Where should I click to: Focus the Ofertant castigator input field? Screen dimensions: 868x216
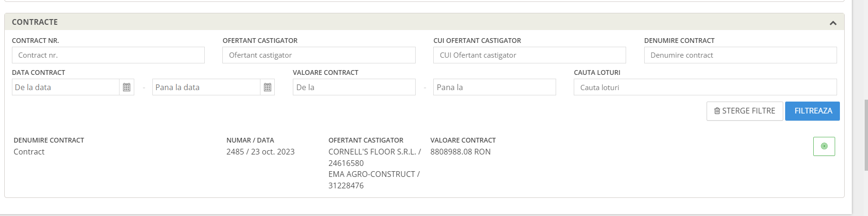click(319, 55)
